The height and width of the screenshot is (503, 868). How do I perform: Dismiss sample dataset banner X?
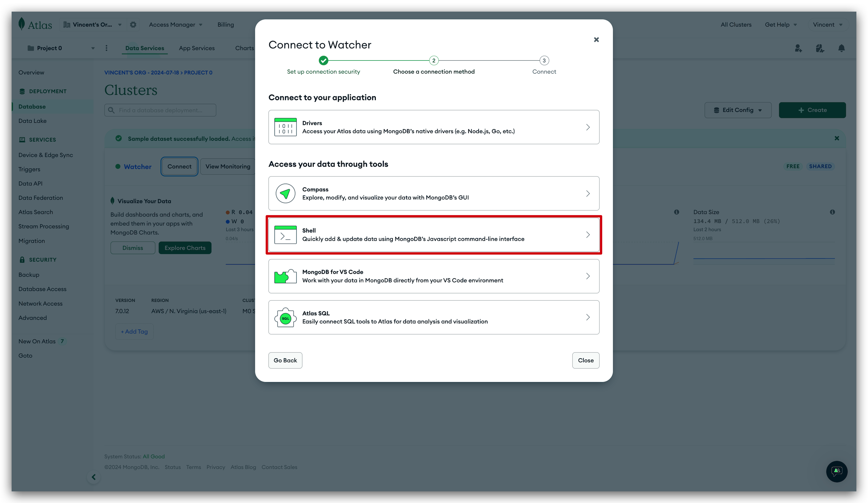pos(837,138)
